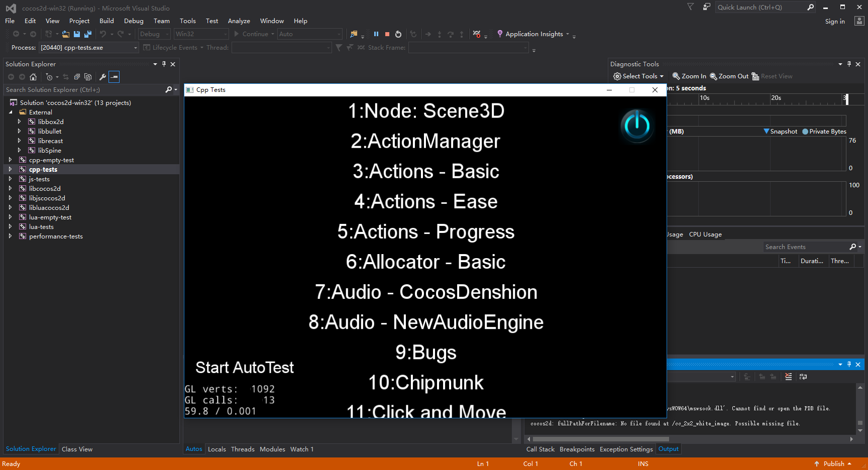
Task: Open the 10:Chipmunk test
Action: [426, 383]
